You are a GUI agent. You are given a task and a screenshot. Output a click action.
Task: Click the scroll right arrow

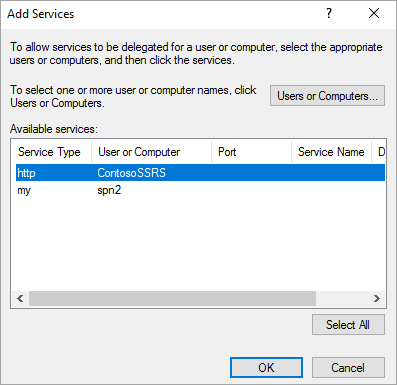377,298
